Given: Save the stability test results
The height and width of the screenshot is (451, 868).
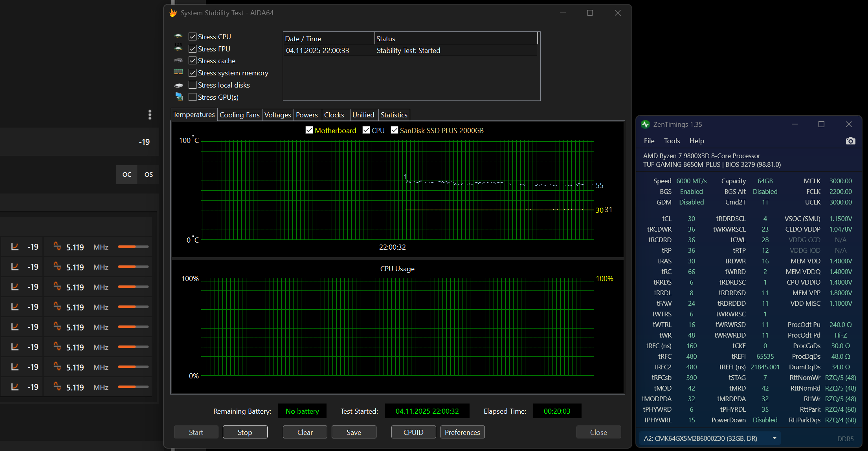Looking at the screenshot, I should (x=354, y=432).
